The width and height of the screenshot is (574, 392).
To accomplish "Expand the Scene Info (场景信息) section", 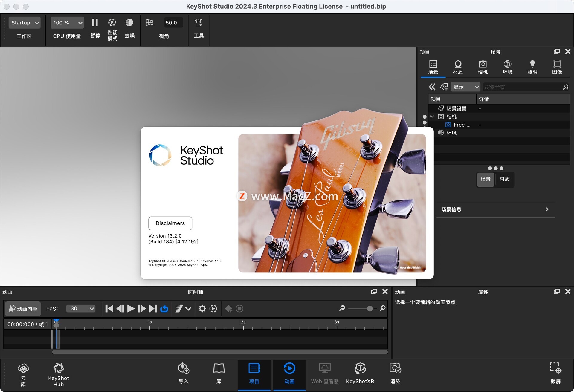I will pos(495,209).
